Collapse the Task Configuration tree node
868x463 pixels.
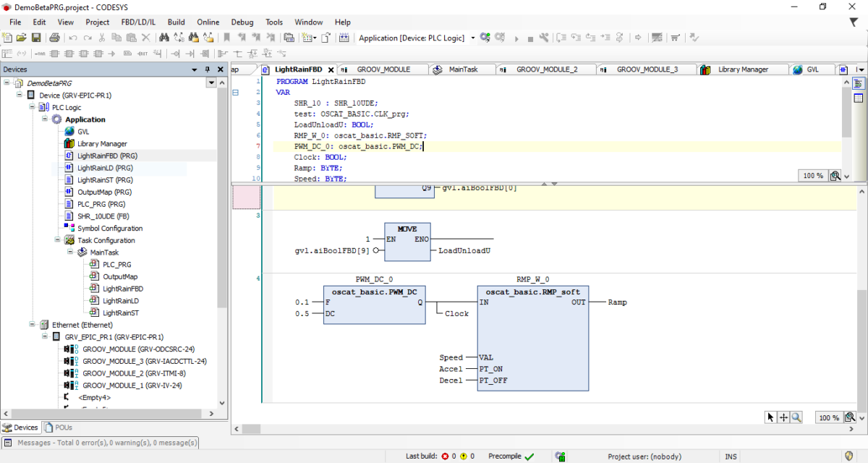click(x=58, y=240)
